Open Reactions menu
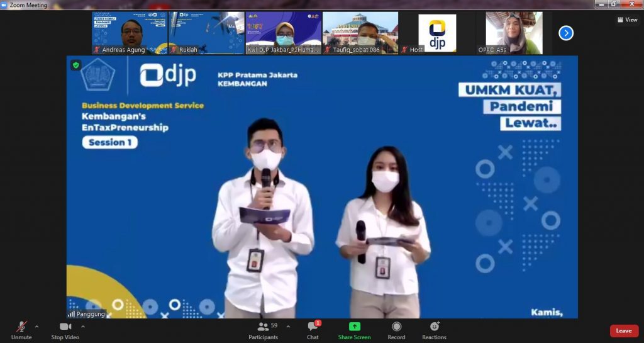The image size is (644, 343). click(x=434, y=330)
